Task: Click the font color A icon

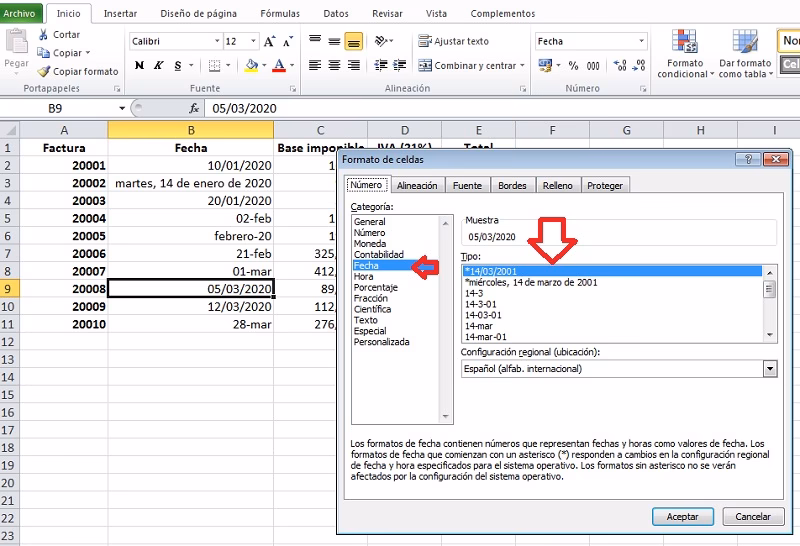Action: point(278,65)
